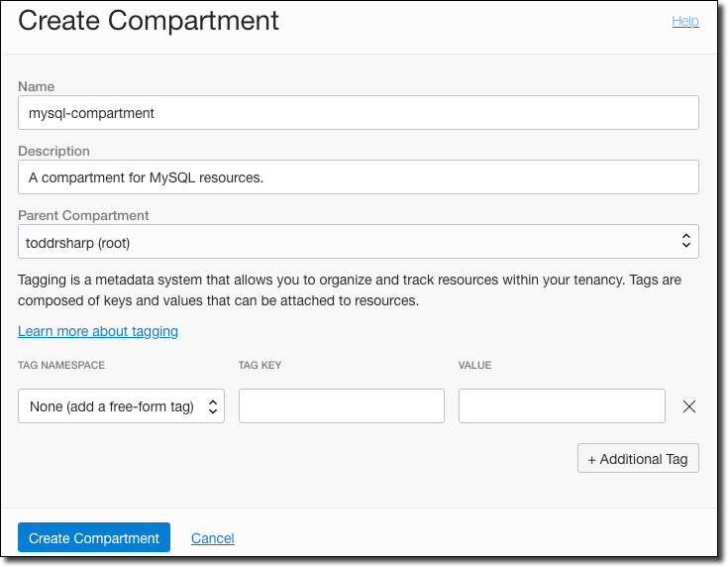Open the Tag Namespace dropdown
728x567 pixels.
pyautogui.click(x=121, y=406)
